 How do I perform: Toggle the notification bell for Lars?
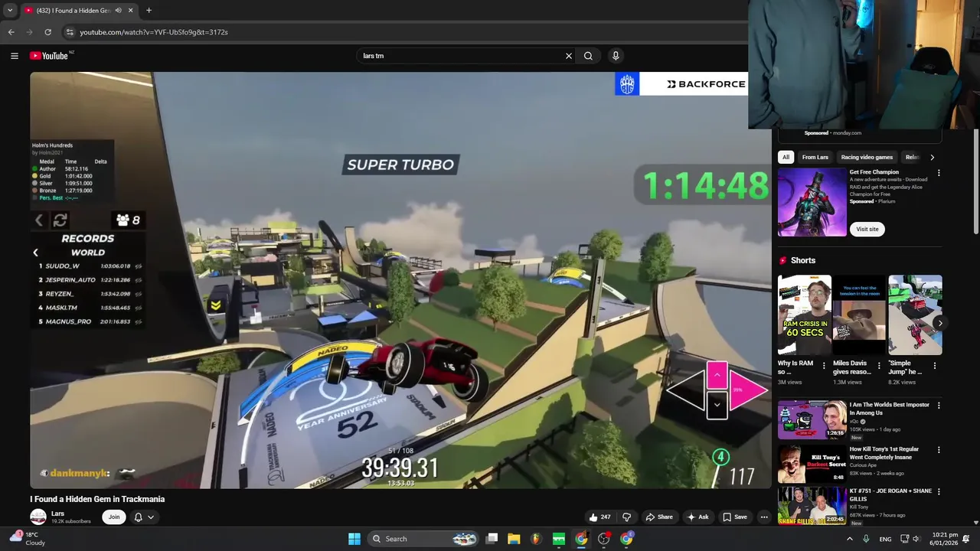[x=139, y=517]
